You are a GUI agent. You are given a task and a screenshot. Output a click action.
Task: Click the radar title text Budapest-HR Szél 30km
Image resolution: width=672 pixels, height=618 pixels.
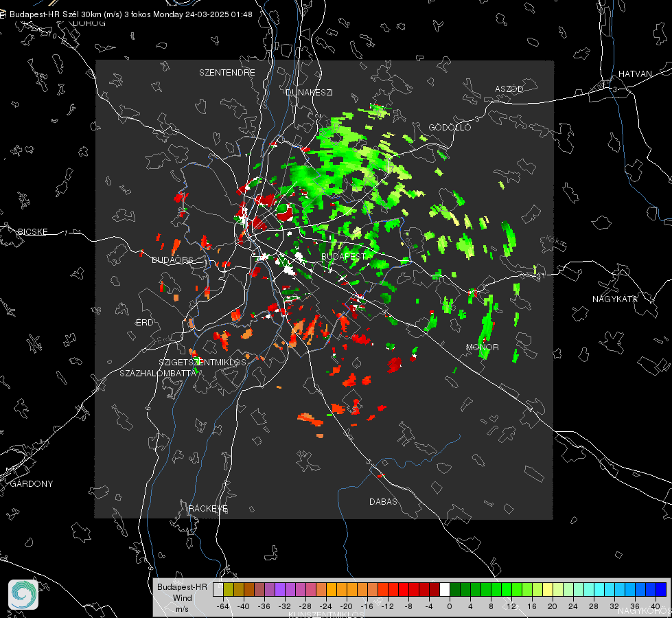(56, 14)
